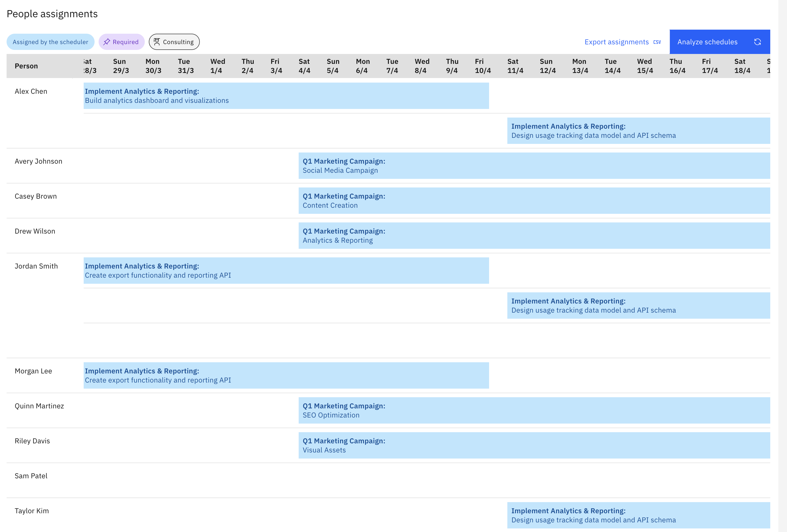Image resolution: width=787 pixels, height=532 pixels.
Task: Open Casey Brown's Content Creation assignment
Action: [x=534, y=201]
